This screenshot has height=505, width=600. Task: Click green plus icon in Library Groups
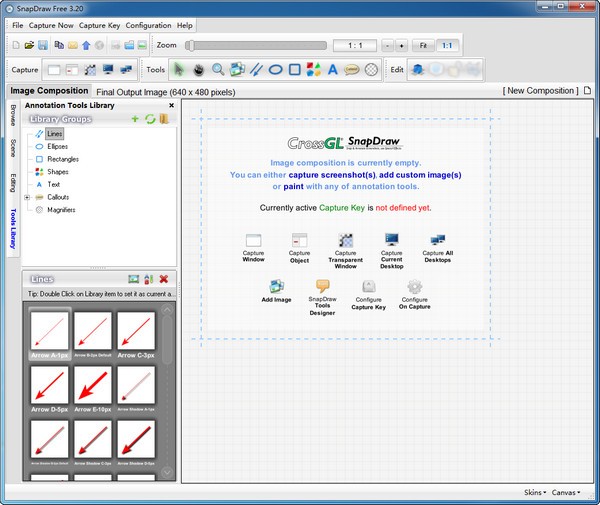135,119
